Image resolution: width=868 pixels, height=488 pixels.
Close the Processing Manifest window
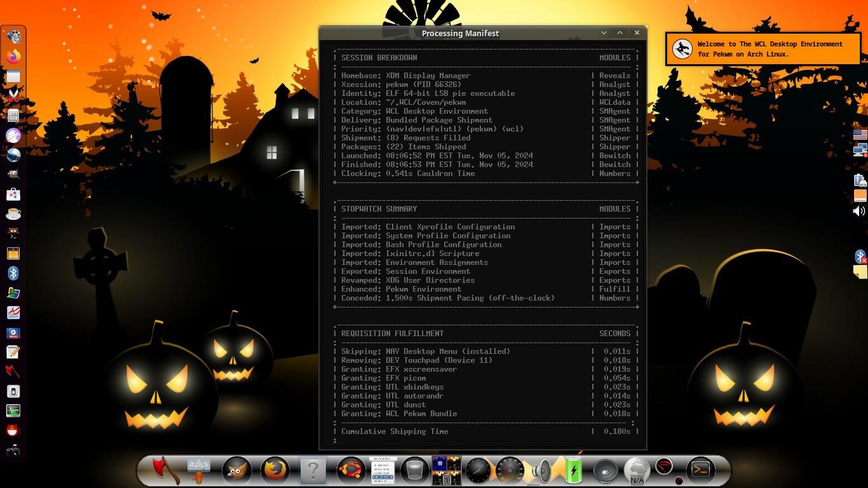[637, 33]
